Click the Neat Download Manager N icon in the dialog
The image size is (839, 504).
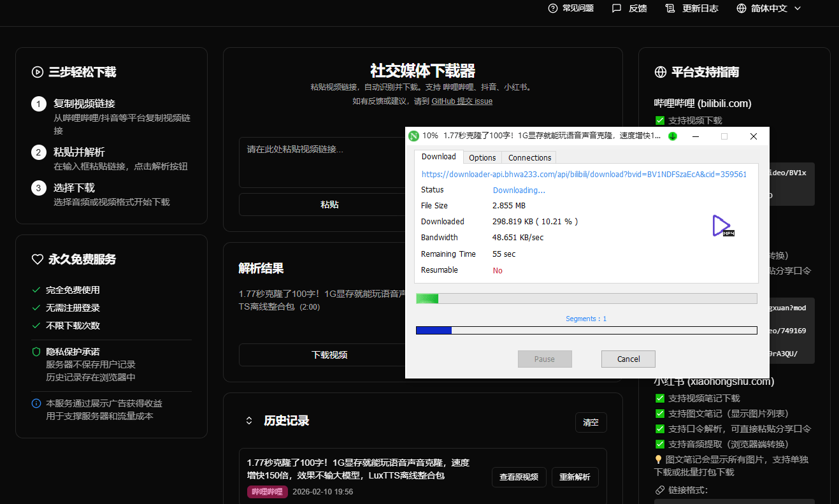pos(414,136)
